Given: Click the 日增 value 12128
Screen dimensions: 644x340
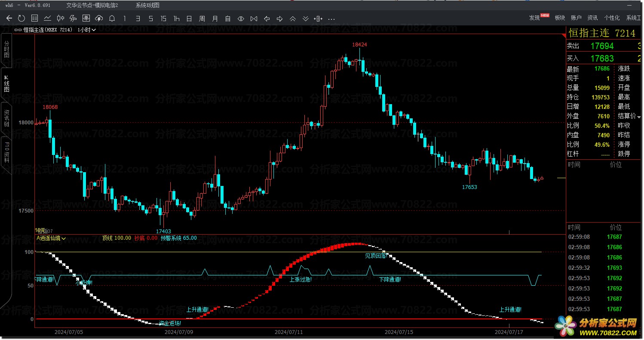Looking at the screenshot, I should pos(602,106).
